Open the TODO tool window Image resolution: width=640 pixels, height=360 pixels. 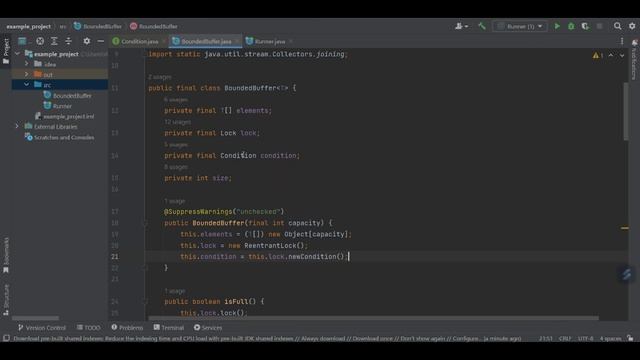[89, 327]
